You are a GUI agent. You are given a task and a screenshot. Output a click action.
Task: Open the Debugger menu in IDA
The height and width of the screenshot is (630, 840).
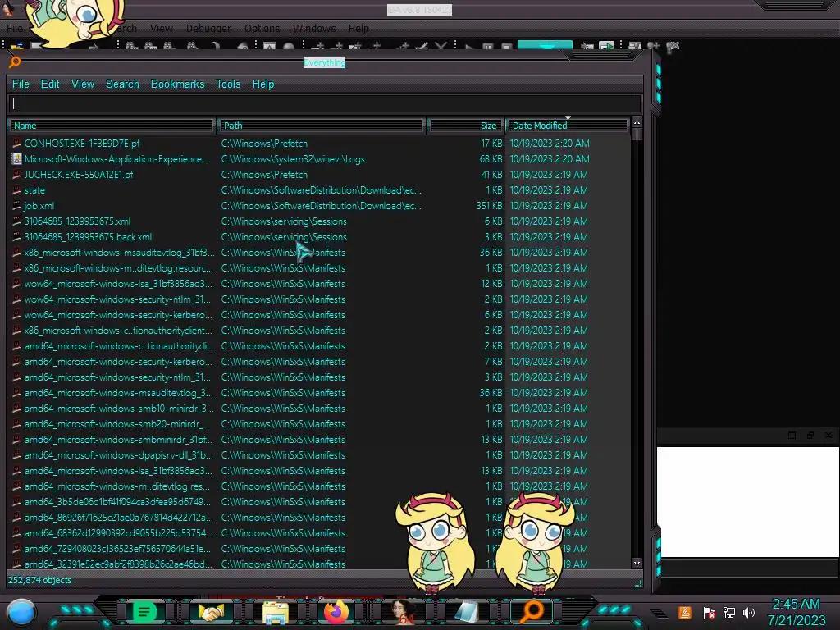pyautogui.click(x=208, y=28)
